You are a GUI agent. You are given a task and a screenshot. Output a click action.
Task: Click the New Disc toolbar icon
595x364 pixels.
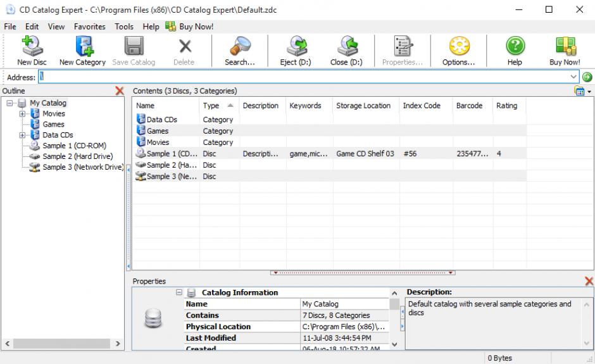click(32, 46)
